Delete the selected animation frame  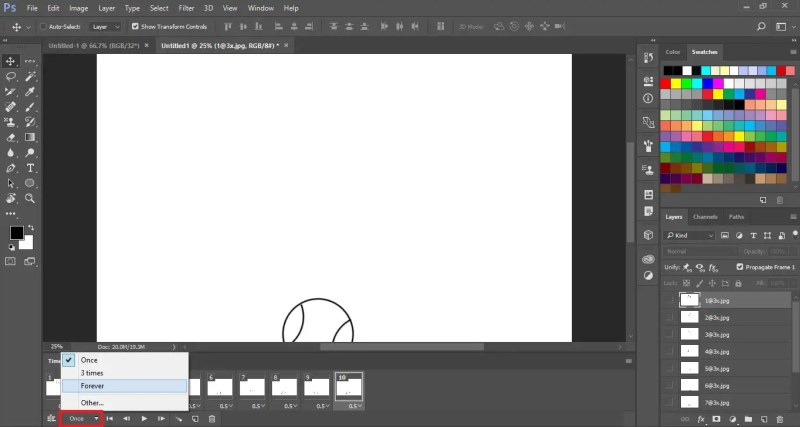tap(212, 419)
